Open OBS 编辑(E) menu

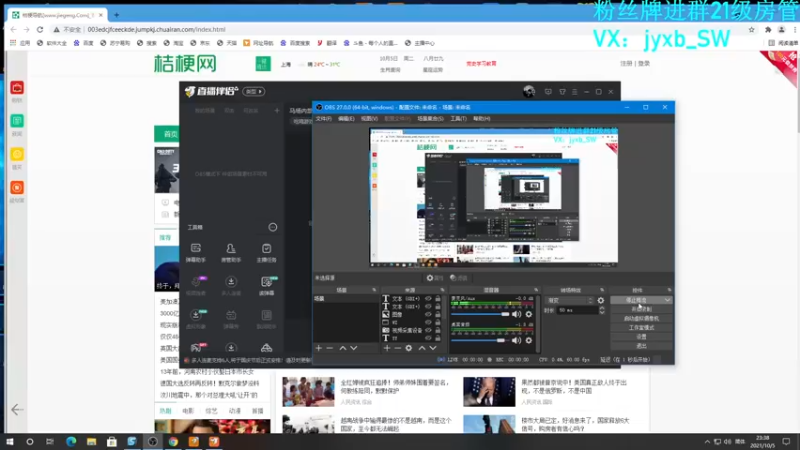(346, 118)
